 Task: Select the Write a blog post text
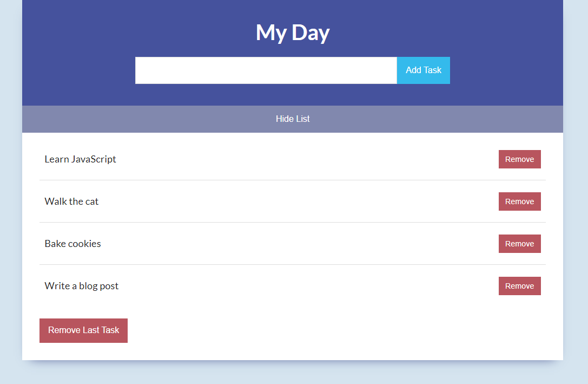tap(81, 286)
